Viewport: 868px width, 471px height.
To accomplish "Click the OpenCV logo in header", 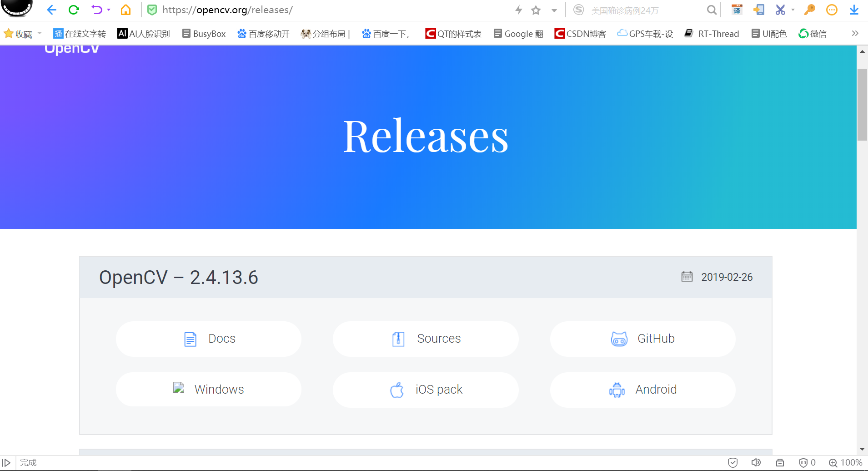I will pyautogui.click(x=72, y=49).
